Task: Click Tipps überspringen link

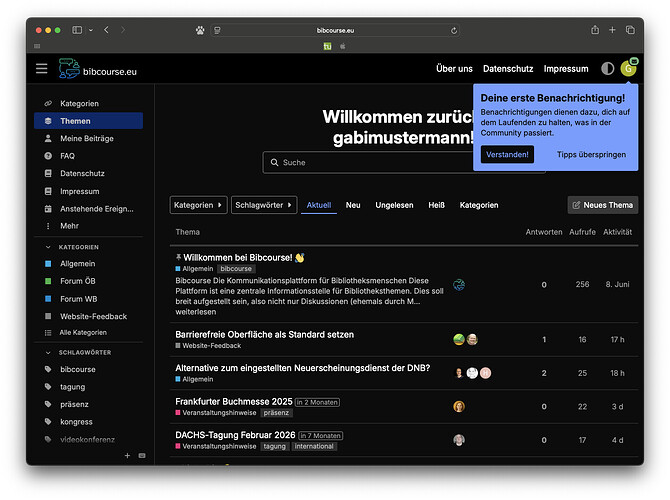Action: click(591, 155)
